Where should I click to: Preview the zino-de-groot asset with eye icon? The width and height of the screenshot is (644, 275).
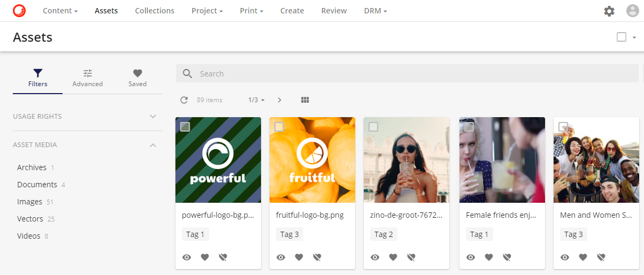(x=375, y=257)
